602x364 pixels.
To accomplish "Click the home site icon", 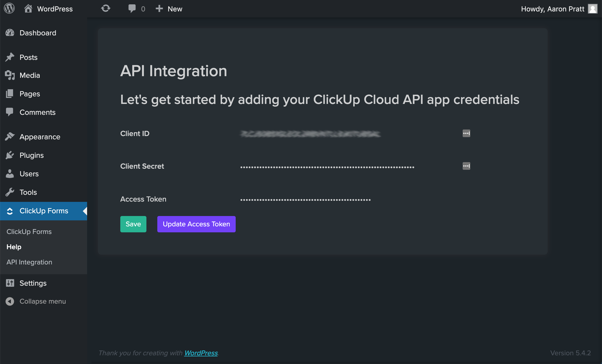I will pyautogui.click(x=28, y=9).
